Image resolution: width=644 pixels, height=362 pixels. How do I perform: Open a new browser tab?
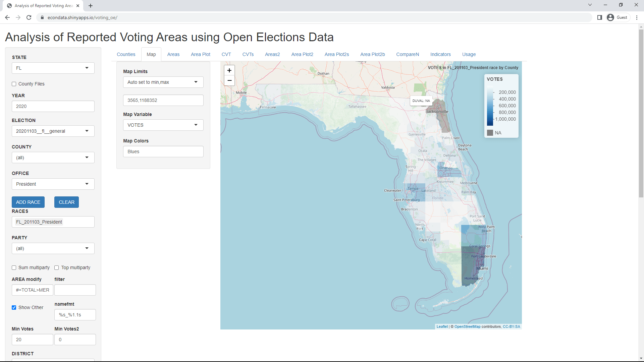click(x=91, y=6)
